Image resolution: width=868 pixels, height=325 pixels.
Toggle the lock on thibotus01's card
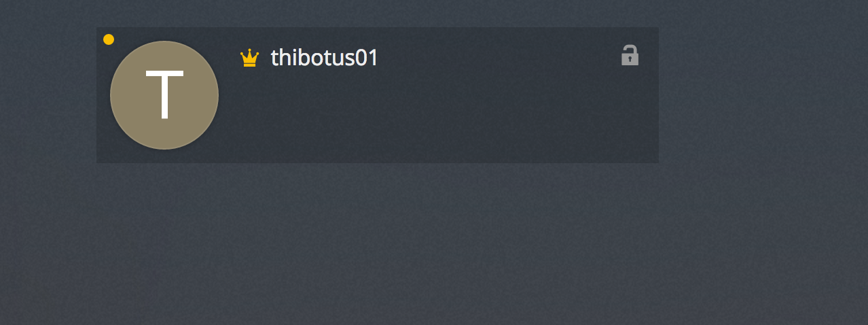click(x=630, y=55)
